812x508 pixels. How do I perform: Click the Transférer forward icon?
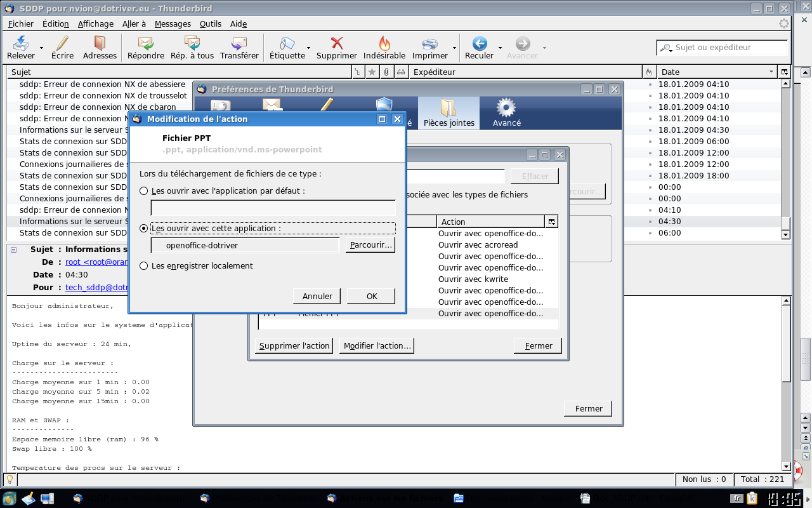pos(239,44)
